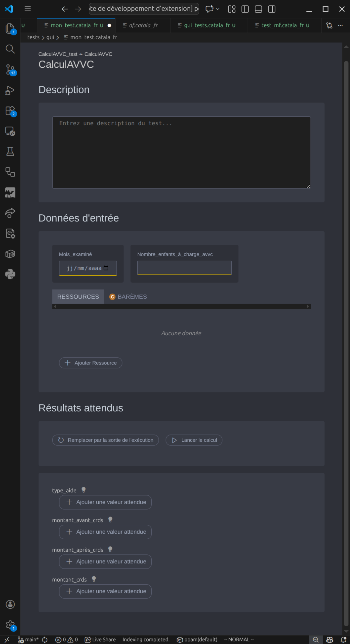Open the Testing flask view

pyautogui.click(x=10, y=152)
